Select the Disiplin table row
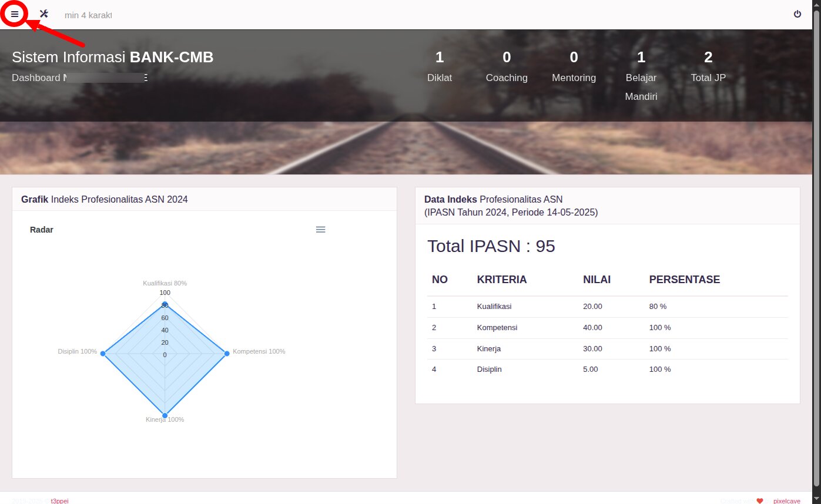 [608, 369]
